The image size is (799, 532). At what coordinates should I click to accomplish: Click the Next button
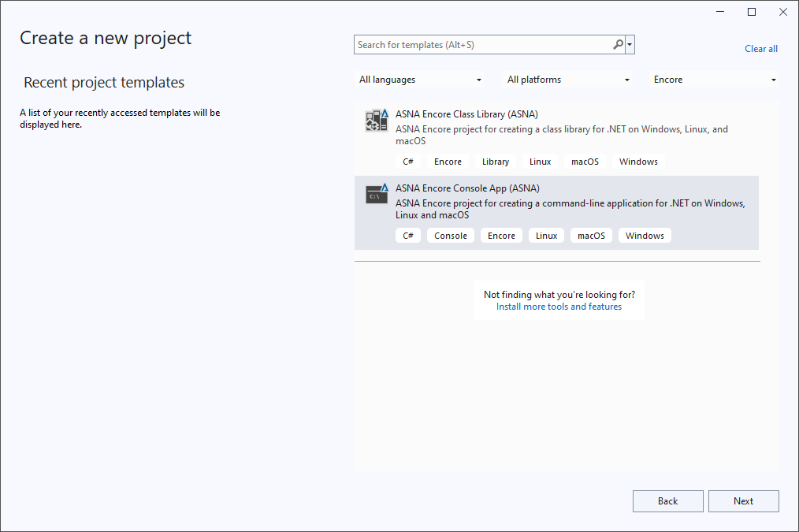[x=744, y=501]
